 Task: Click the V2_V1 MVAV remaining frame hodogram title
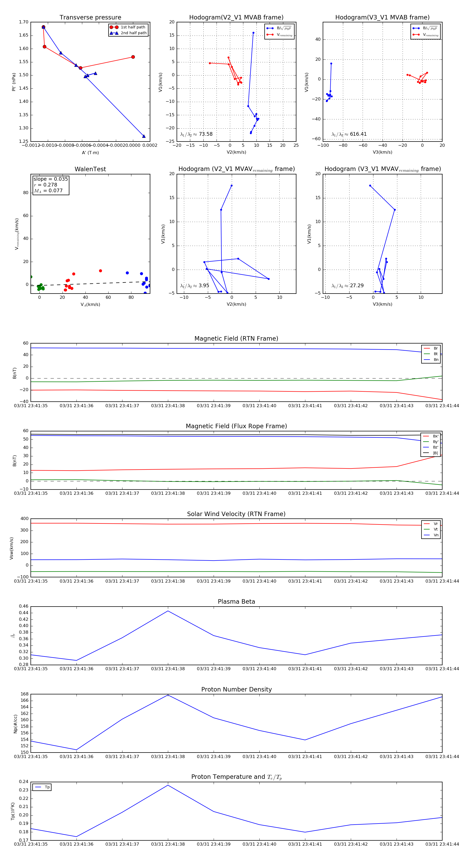236,169
